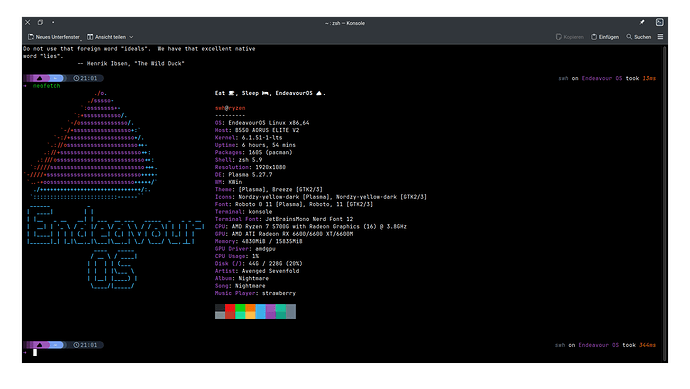Close the Konsole window with X
Viewport: 690px width, 389px height.
(x=28, y=22)
